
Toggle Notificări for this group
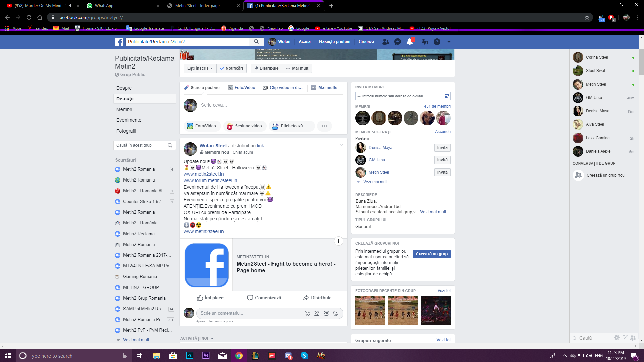pyautogui.click(x=232, y=68)
